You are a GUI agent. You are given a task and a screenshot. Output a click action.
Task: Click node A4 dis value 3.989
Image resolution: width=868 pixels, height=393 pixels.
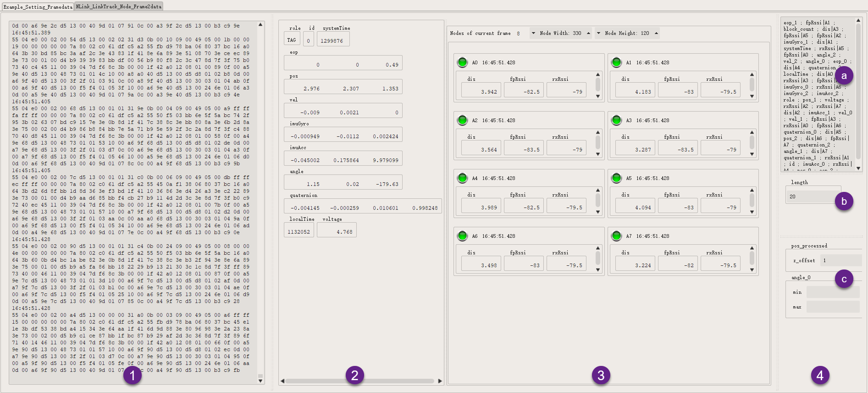pyautogui.click(x=481, y=206)
